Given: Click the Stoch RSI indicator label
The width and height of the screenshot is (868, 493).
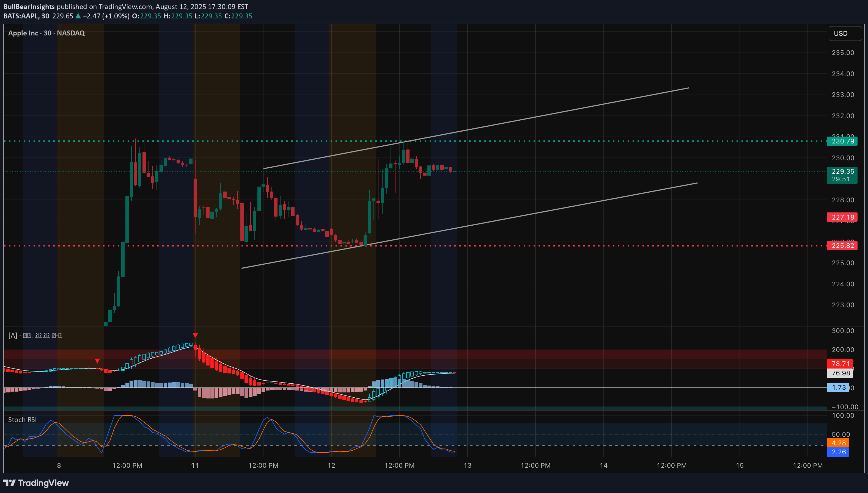Looking at the screenshot, I should coord(22,420).
